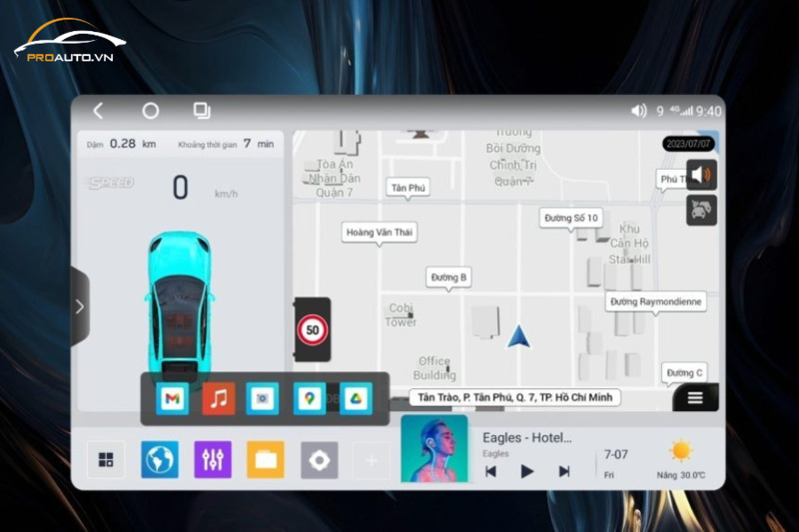
Task: Toggle the traffic car button on map
Action: 702,211
